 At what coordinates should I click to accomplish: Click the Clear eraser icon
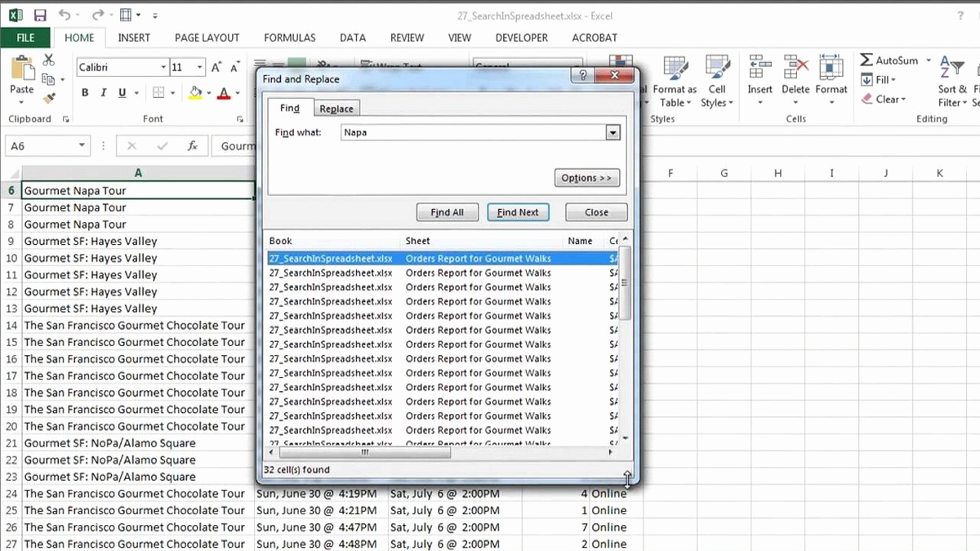point(867,100)
